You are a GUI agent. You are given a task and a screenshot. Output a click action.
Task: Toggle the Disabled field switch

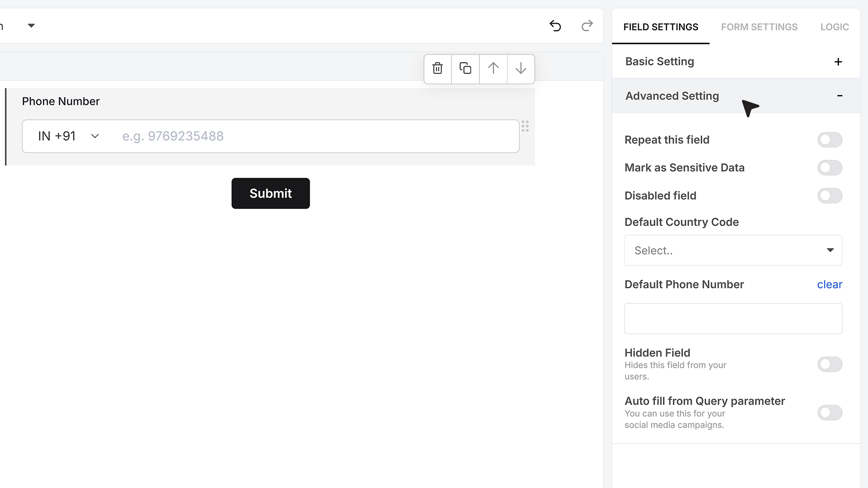[830, 196]
